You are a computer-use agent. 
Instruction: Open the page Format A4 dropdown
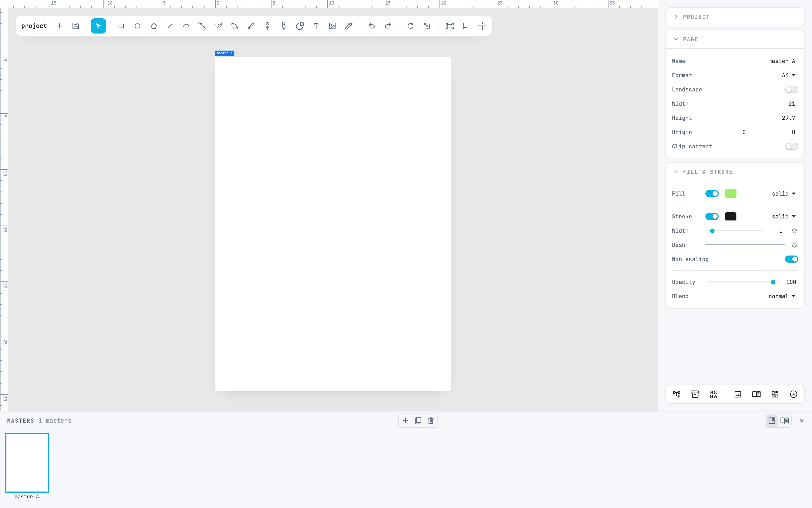coord(788,75)
